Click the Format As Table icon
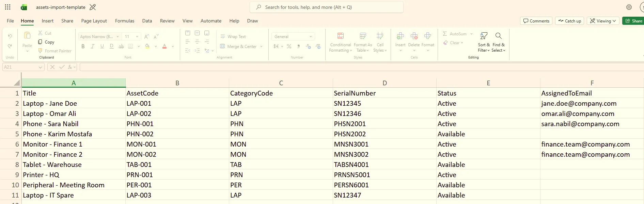644x204 pixels. 363,36
